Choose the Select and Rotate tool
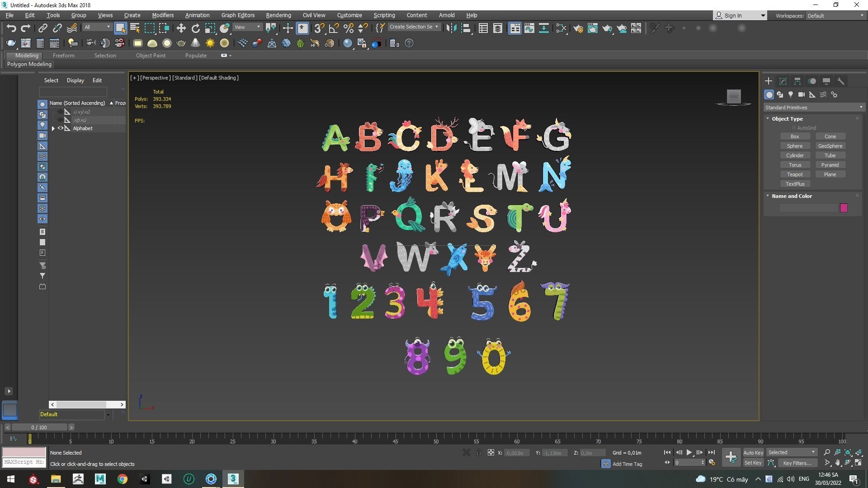This screenshot has height=488, width=868. (195, 28)
